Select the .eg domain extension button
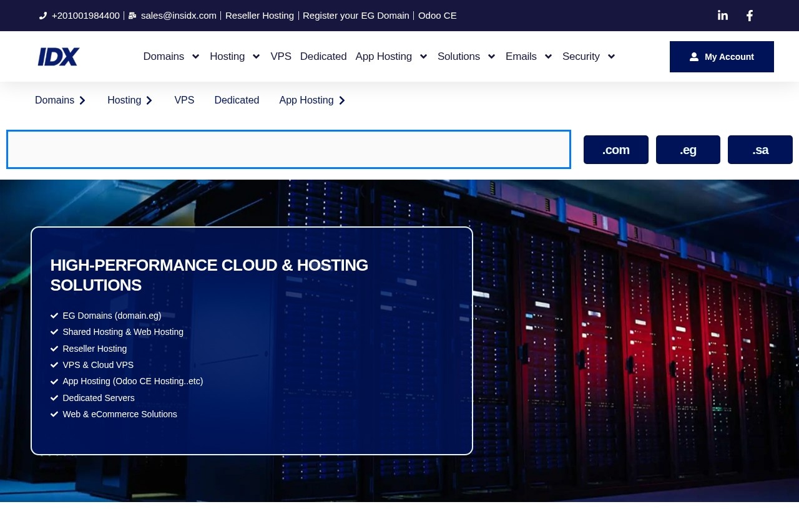This screenshot has width=799, height=532. pos(688,150)
